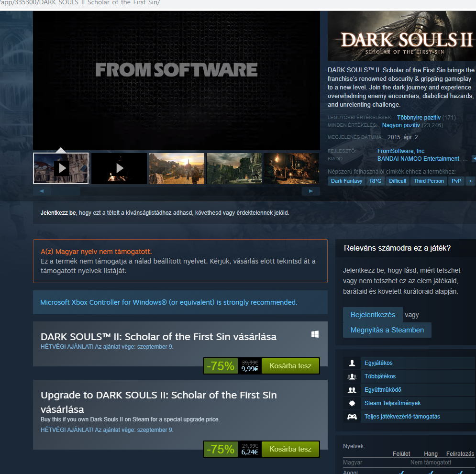
Task: Play the second trailer with campfire thumbnail
Action: coord(119,168)
